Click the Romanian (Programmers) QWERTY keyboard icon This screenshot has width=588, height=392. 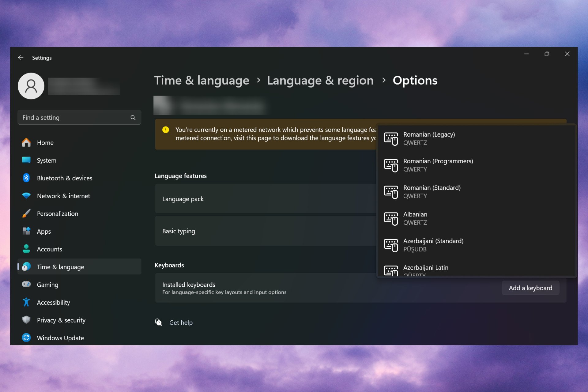[391, 164]
